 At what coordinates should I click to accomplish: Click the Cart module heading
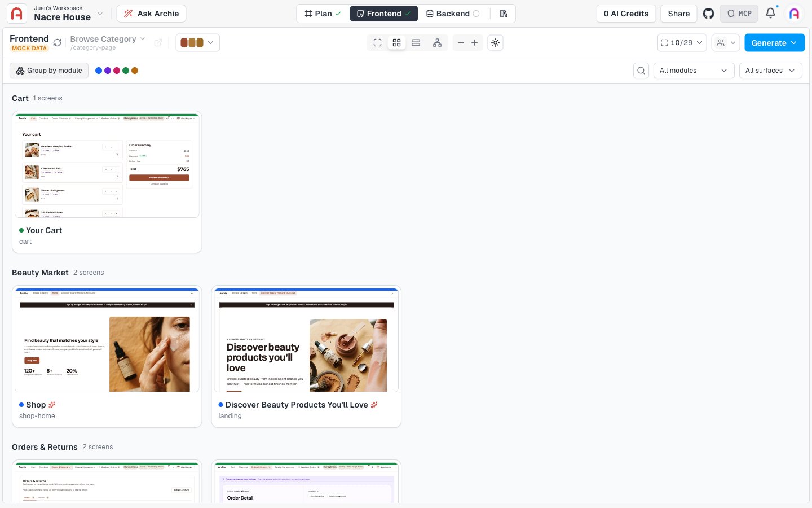pyautogui.click(x=20, y=98)
